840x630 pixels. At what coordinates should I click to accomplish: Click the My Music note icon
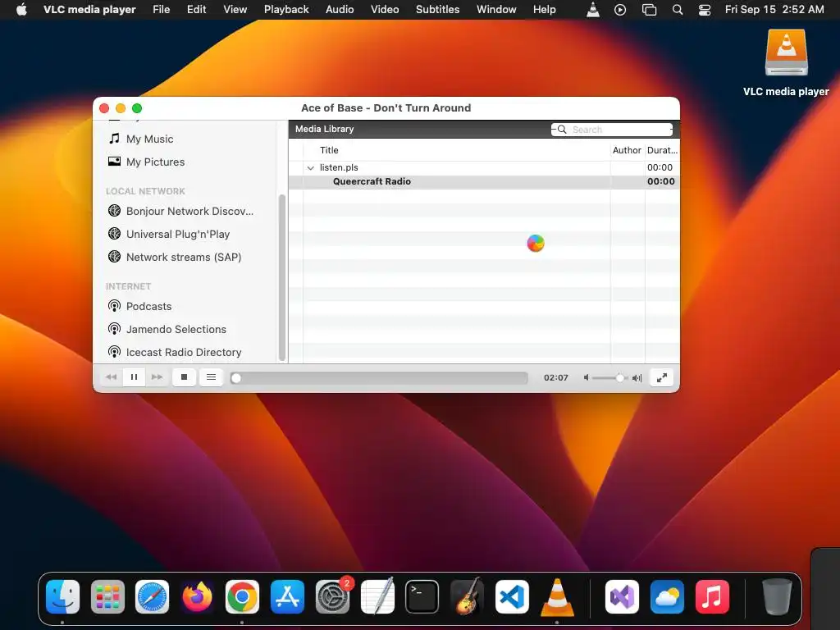(114, 139)
